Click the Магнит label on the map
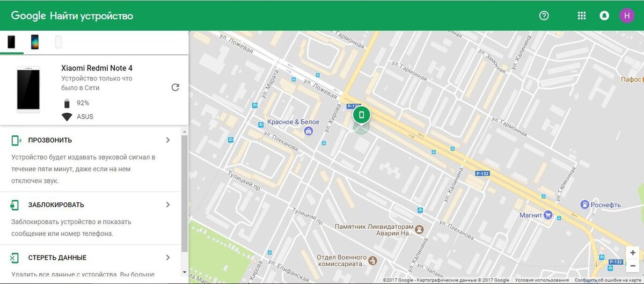 point(530,215)
